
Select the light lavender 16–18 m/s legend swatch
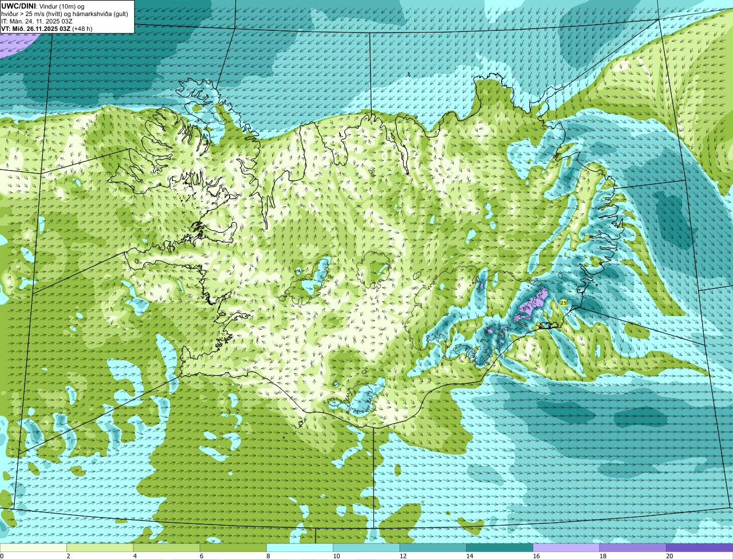(566, 547)
